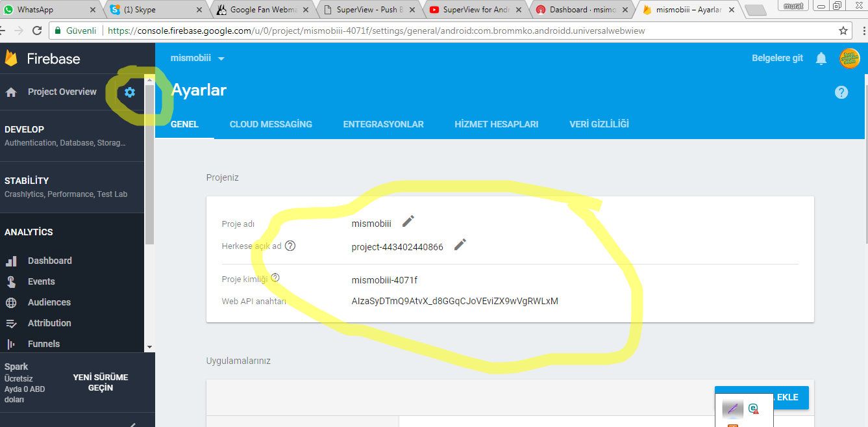868x427 pixels.
Task: Open the Audiences analytics page
Action: pyautogui.click(x=49, y=302)
